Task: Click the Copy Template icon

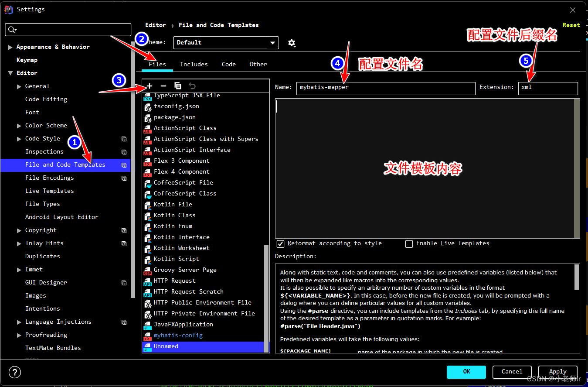Action: 178,86
